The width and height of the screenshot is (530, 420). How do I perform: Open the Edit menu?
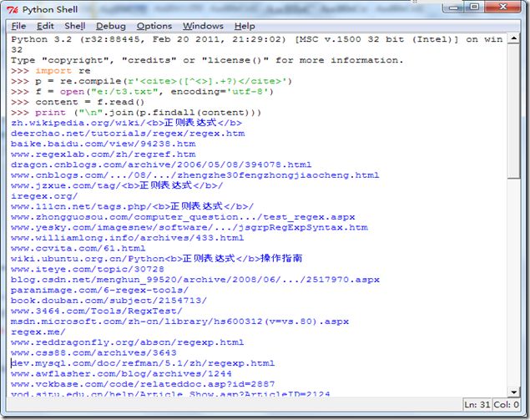tap(45, 26)
